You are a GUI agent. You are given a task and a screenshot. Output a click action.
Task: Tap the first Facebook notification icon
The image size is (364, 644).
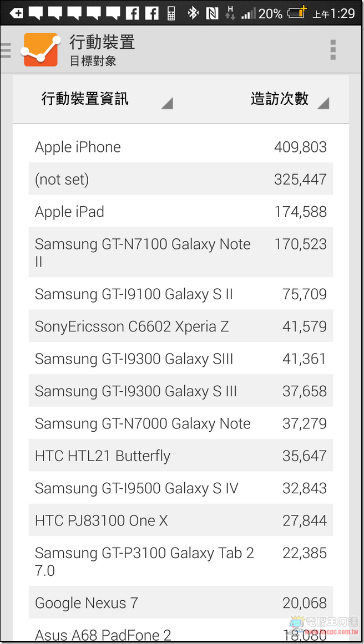(x=132, y=13)
